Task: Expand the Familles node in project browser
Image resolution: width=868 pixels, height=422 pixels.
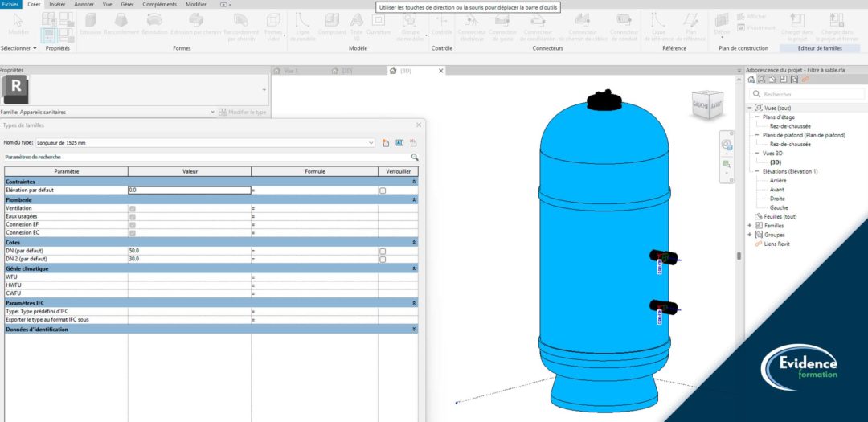Action: (749, 226)
